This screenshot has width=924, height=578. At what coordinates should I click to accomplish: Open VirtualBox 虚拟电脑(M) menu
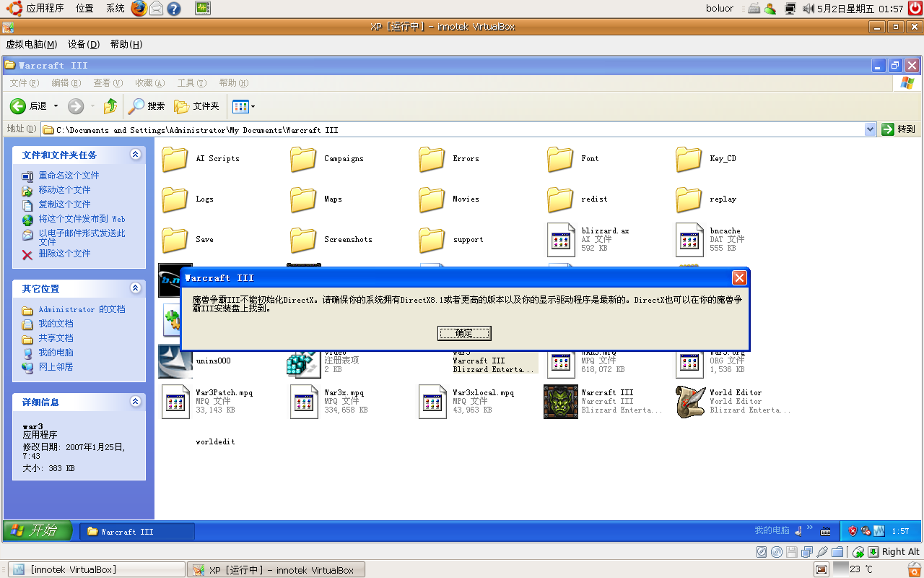pos(31,45)
